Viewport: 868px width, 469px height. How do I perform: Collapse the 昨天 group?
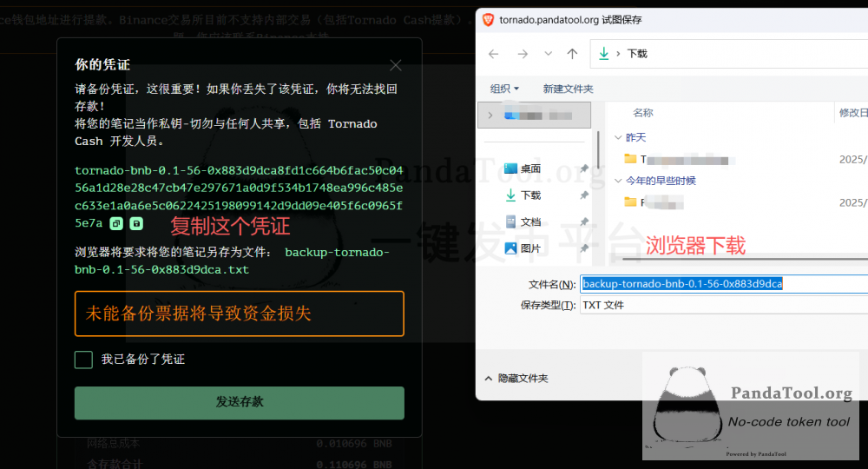(618, 137)
